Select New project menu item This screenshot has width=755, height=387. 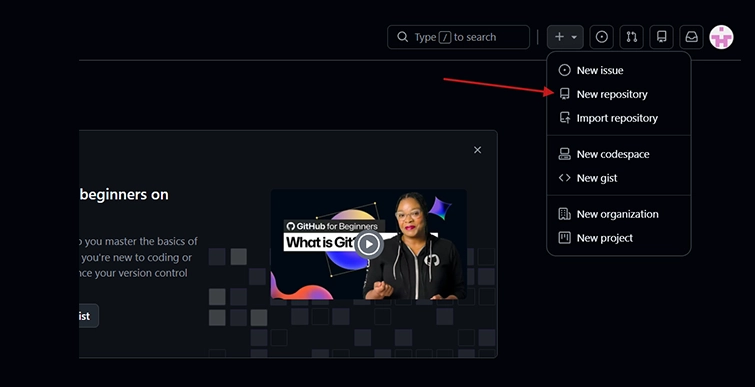[x=619, y=238]
